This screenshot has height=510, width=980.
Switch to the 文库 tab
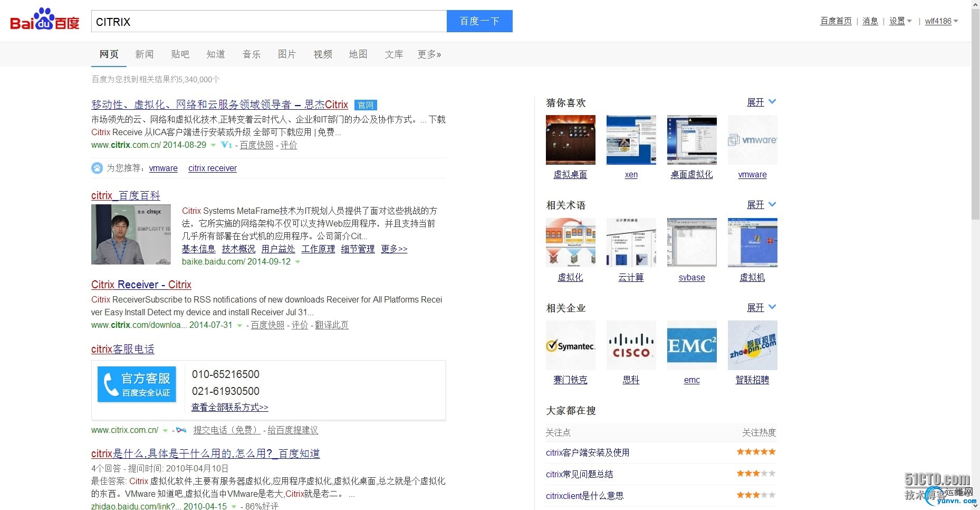point(394,54)
